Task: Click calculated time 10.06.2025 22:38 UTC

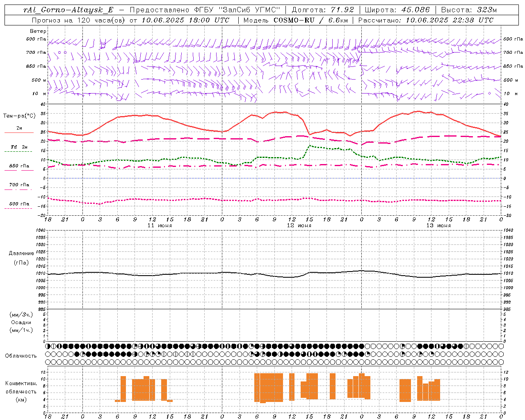Action: pos(450,20)
